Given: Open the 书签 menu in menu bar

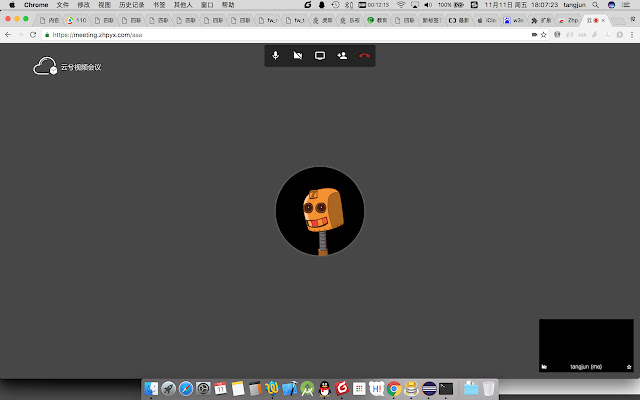Looking at the screenshot, I should coord(159,5).
